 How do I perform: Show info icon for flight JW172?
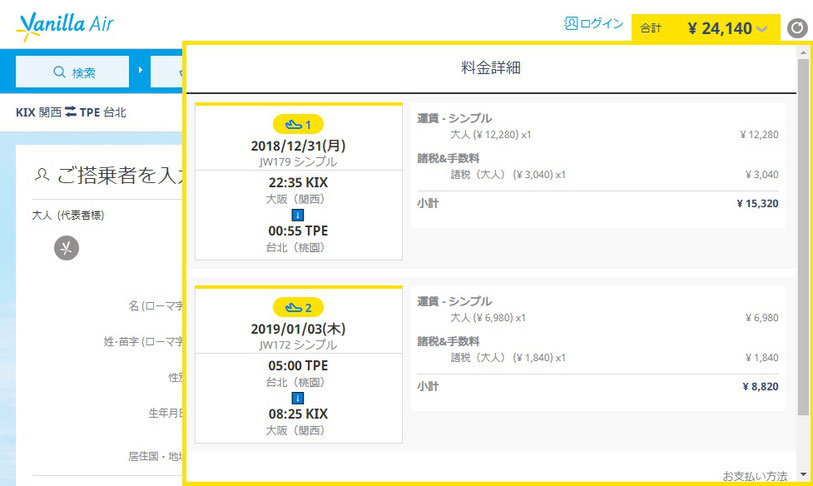[x=298, y=397]
